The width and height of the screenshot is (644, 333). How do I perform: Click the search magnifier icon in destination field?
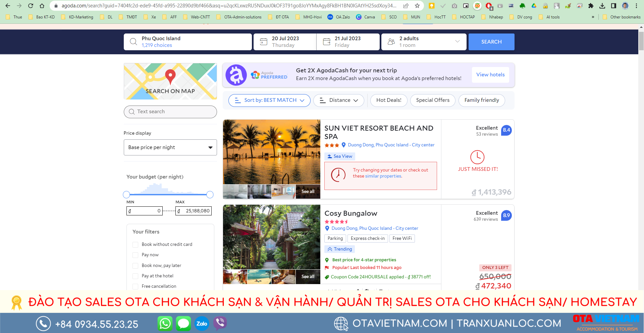click(x=133, y=41)
